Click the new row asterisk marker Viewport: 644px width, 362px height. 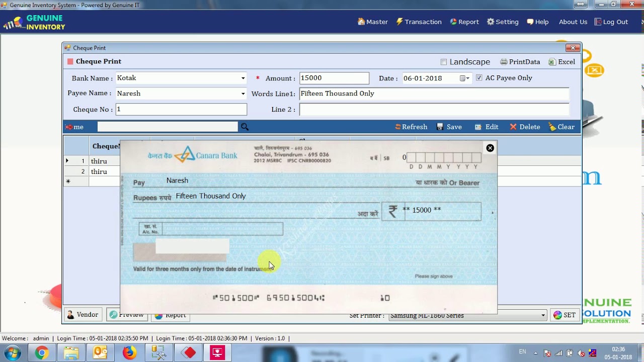pyautogui.click(x=68, y=182)
